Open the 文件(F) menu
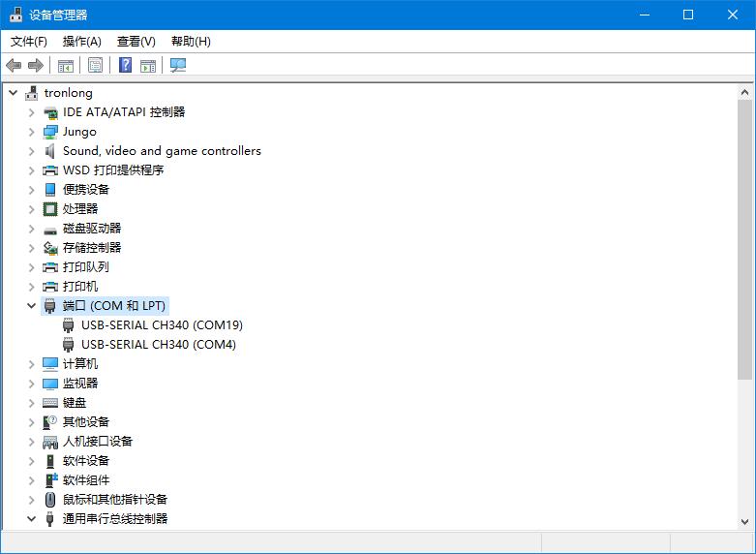 click(29, 42)
